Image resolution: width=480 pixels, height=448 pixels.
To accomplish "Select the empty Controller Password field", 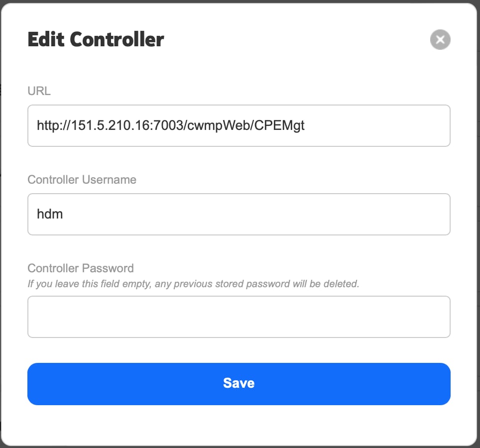I will pos(239,317).
